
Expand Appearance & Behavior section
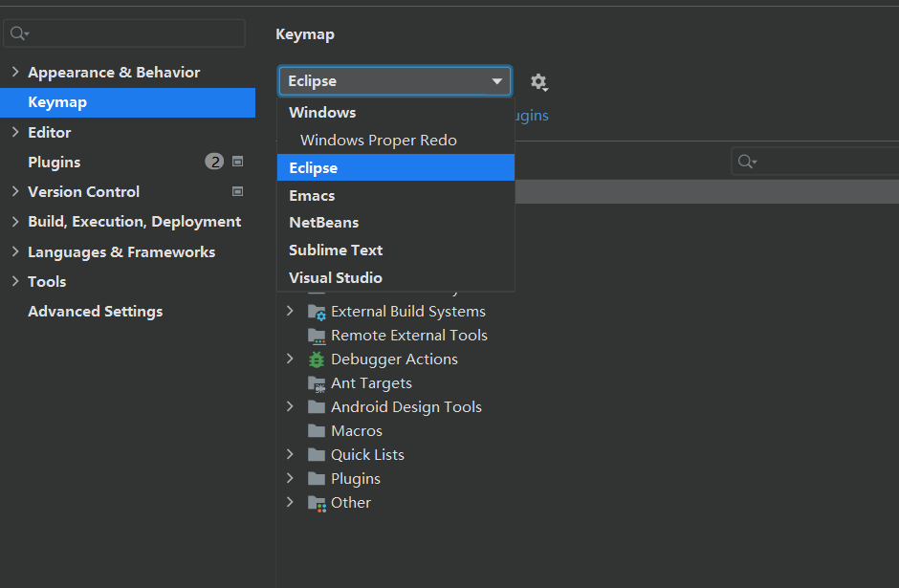click(x=15, y=72)
